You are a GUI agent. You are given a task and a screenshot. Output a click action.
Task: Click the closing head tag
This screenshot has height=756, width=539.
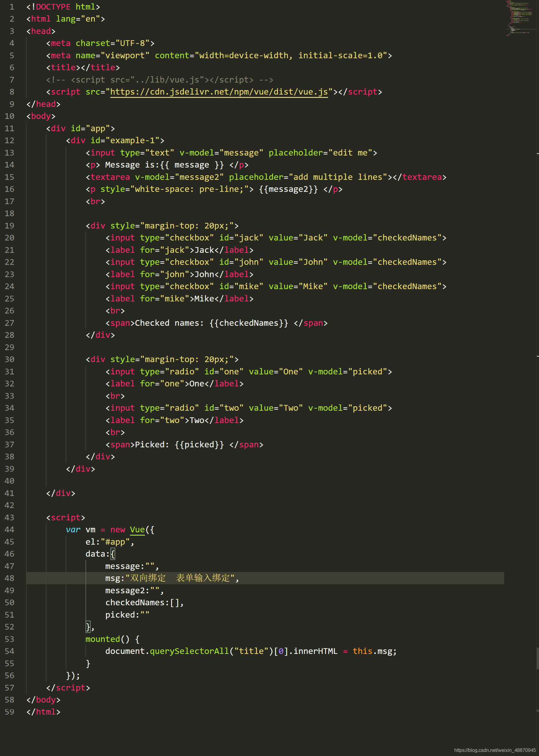pyautogui.click(x=44, y=104)
